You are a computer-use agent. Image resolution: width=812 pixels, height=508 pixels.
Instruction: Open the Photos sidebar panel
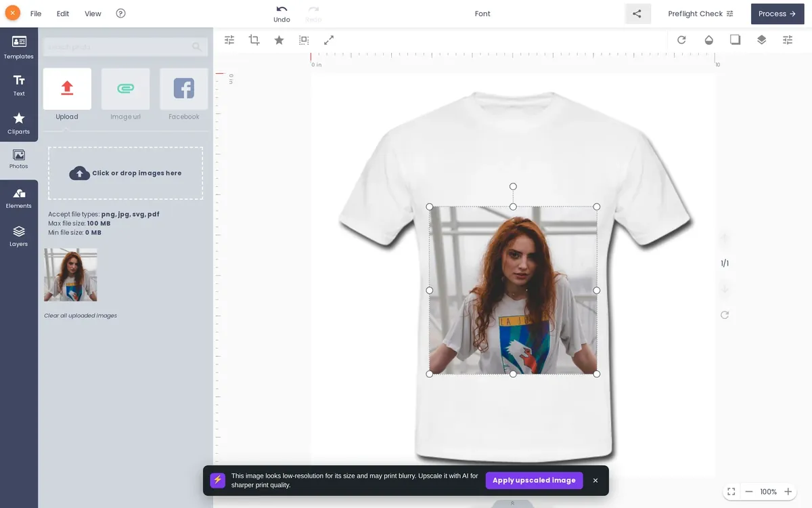click(19, 159)
